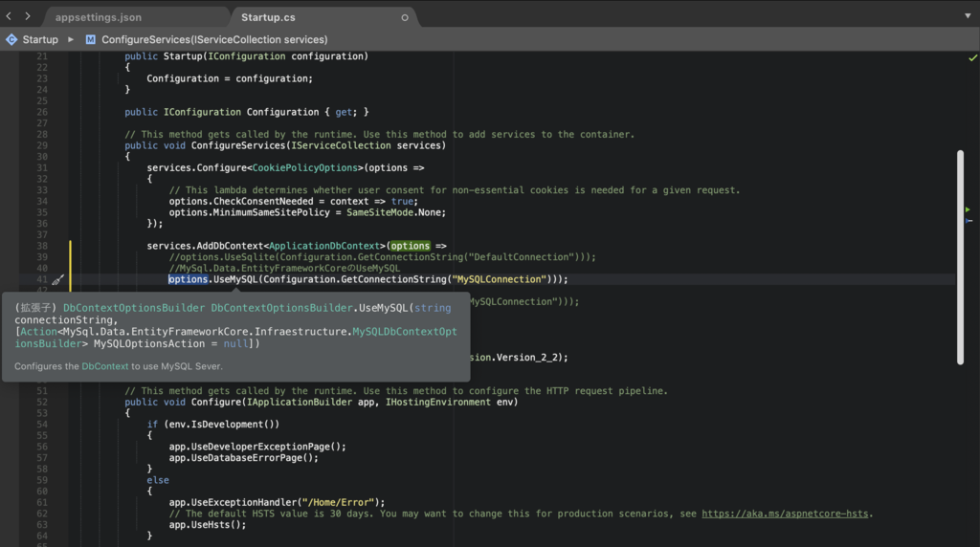Click app.UseDeveloperExceptionPage() on line 56
Image resolution: width=980 pixels, height=547 pixels.
point(255,447)
